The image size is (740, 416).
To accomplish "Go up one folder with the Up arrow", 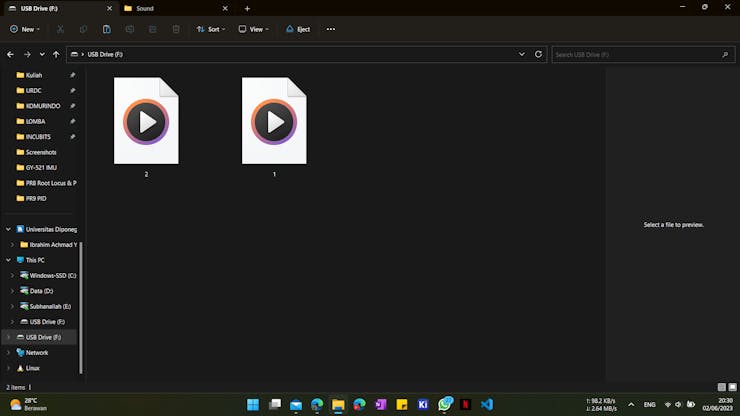I will click(56, 54).
